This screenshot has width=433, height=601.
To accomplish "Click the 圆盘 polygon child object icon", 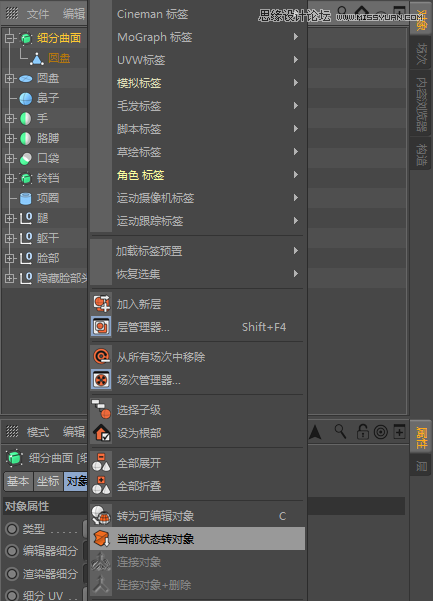I will coord(36,58).
